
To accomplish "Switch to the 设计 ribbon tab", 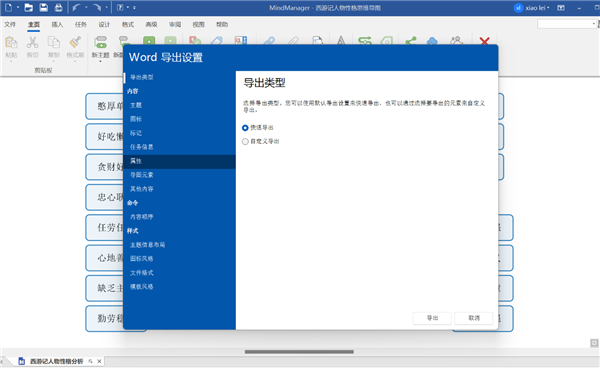I will pos(104,24).
